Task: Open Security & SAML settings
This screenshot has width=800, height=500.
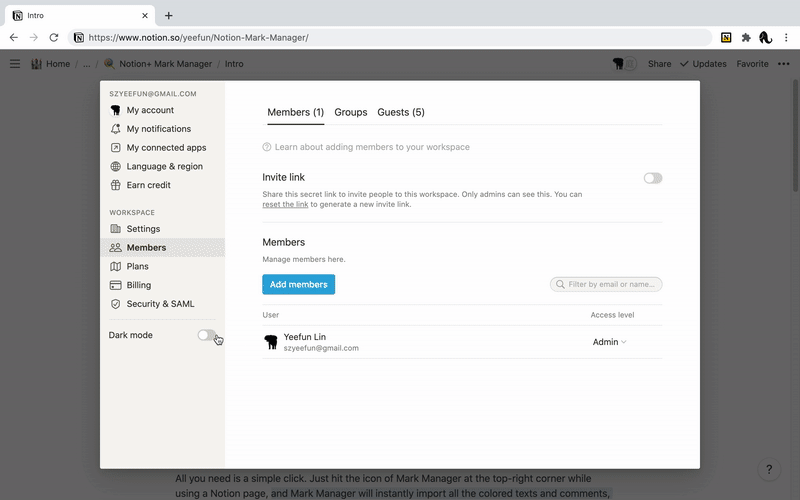Action: click(162, 304)
